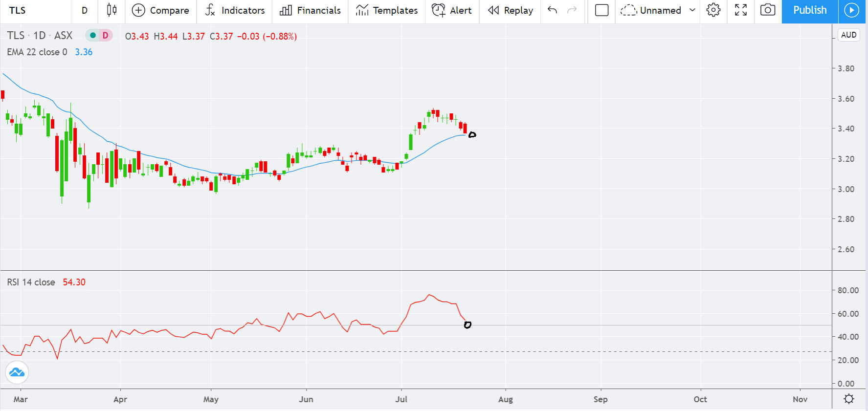Click the 3.00 price scale label
The height and width of the screenshot is (411, 868).
pyautogui.click(x=846, y=189)
